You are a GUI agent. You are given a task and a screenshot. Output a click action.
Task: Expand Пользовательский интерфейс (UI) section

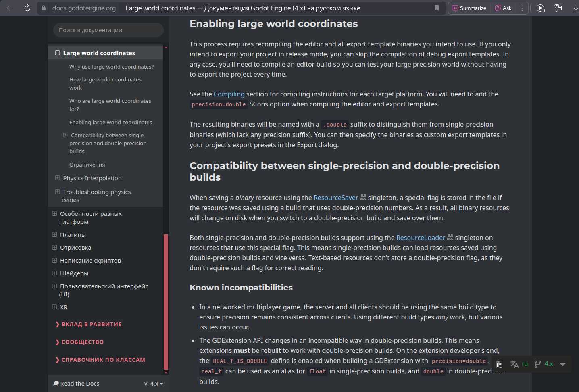[x=54, y=286]
